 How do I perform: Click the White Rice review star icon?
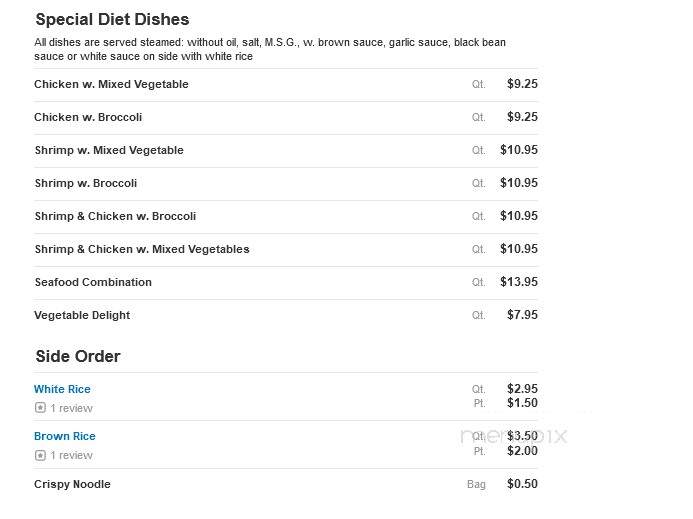pos(40,408)
